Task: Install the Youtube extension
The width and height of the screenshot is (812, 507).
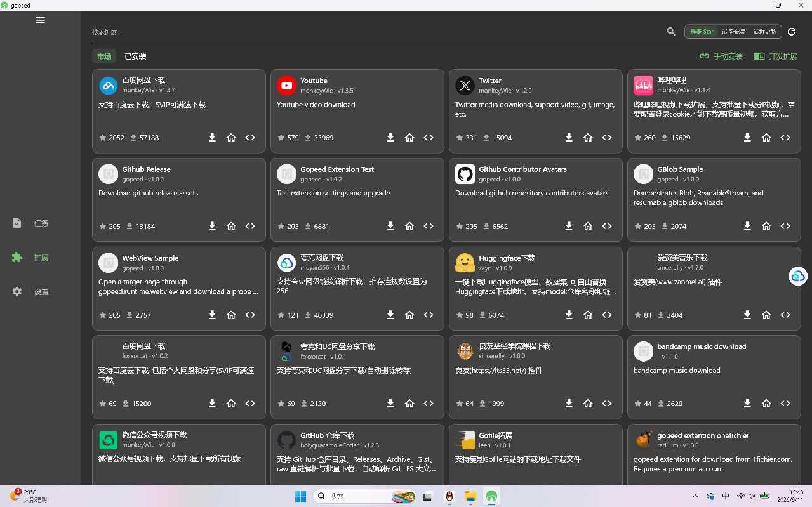Action: 390,138
